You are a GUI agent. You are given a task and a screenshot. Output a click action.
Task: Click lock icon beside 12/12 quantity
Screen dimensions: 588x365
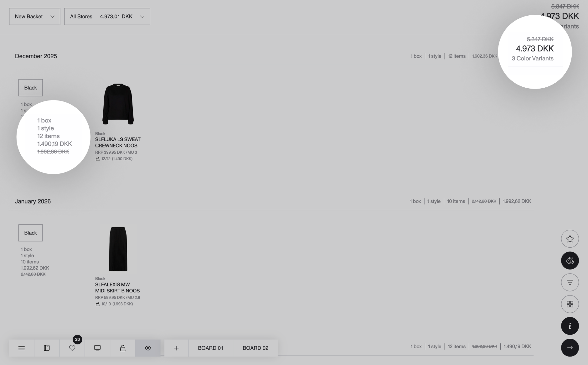98,159
